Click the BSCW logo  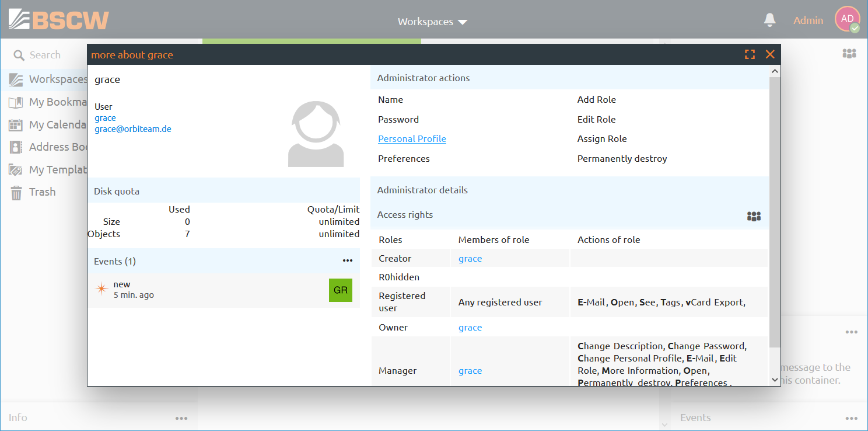pos(59,20)
